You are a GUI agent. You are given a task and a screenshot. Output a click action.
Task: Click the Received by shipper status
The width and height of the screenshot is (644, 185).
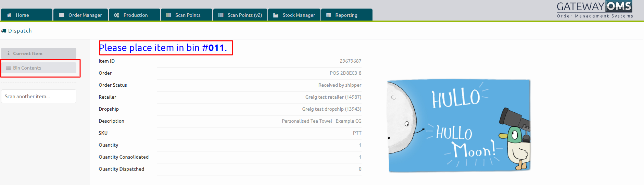tap(340, 85)
